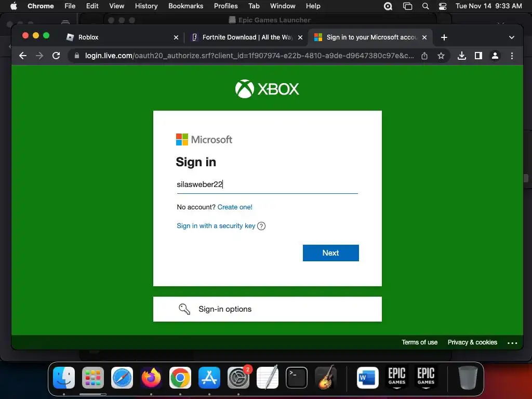Open the first Epic Games Dock icon
Screen dimensions: 532x399
396,377
